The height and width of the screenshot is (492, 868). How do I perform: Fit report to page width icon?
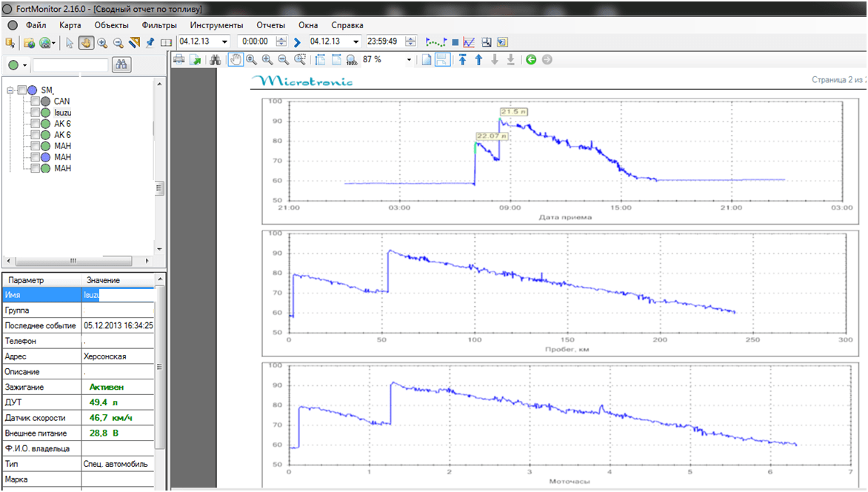pyautogui.click(x=336, y=60)
